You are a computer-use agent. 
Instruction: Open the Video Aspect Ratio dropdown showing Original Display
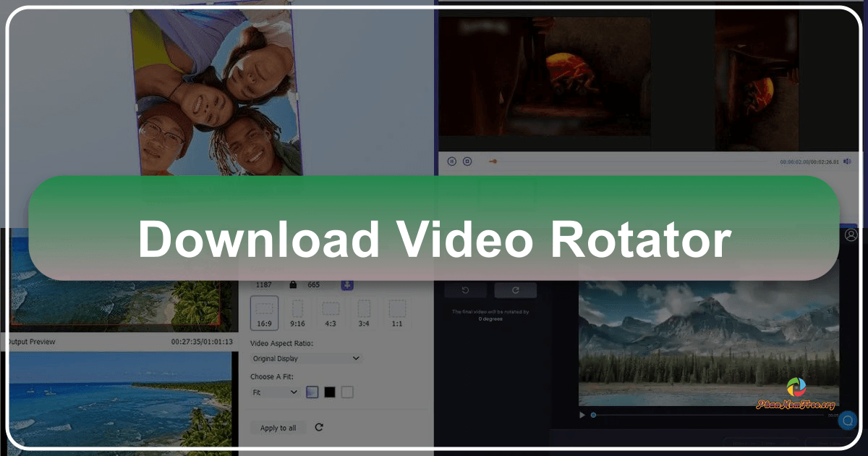pyautogui.click(x=305, y=358)
